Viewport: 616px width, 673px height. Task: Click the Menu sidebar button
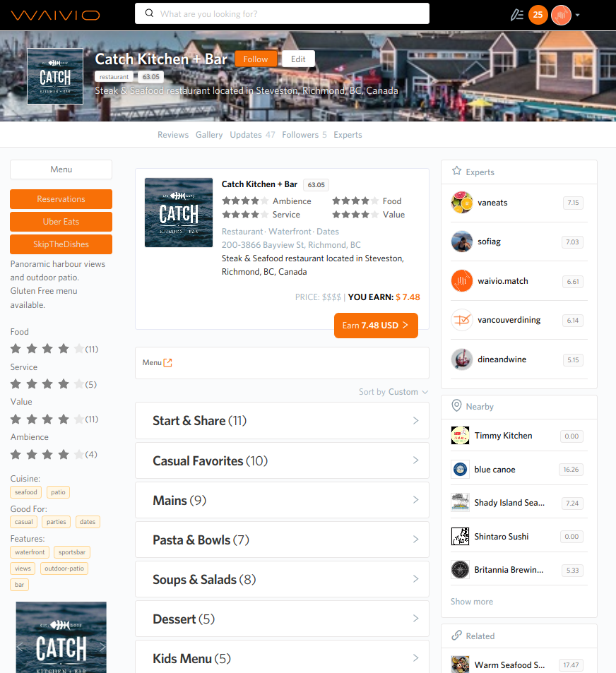[x=61, y=169]
